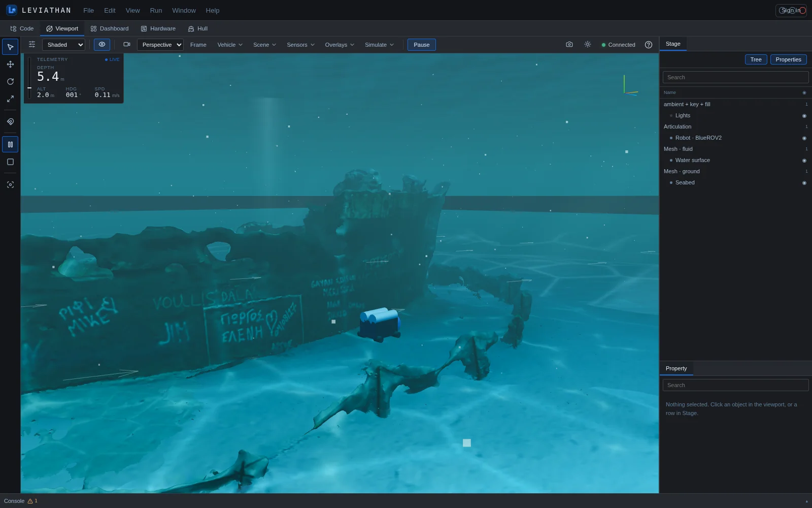Open the Vehicle dropdown menu
The height and width of the screenshot is (508, 812).
(x=230, y=45)
